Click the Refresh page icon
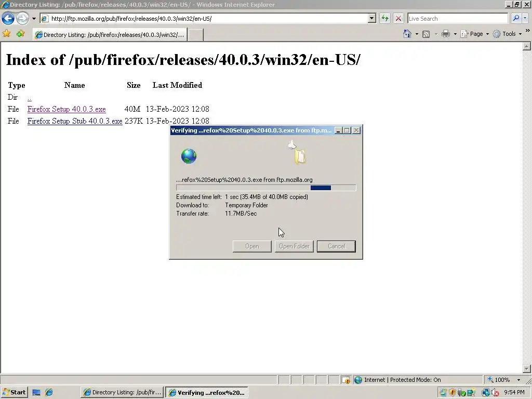532x399 pixels. (385, 18)
